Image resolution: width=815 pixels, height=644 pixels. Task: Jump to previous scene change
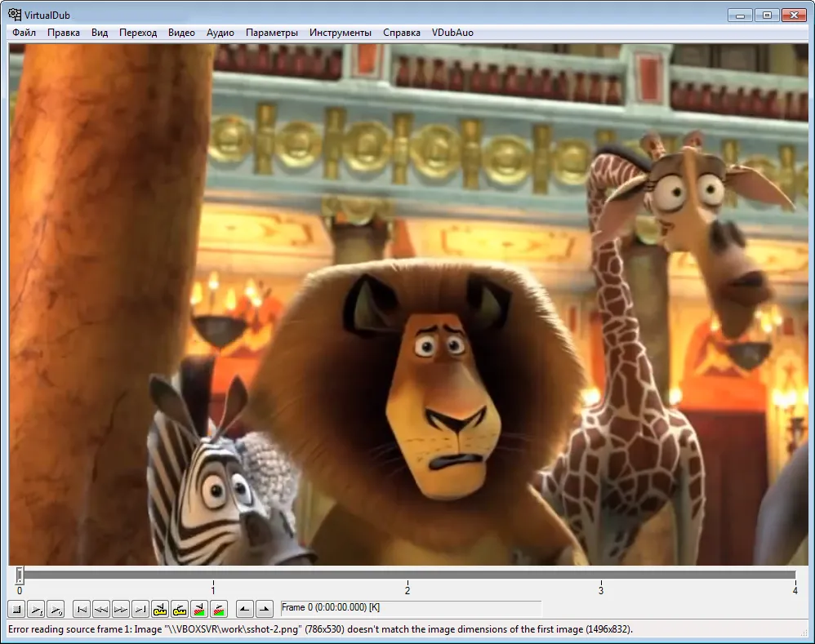click(199, 609)
